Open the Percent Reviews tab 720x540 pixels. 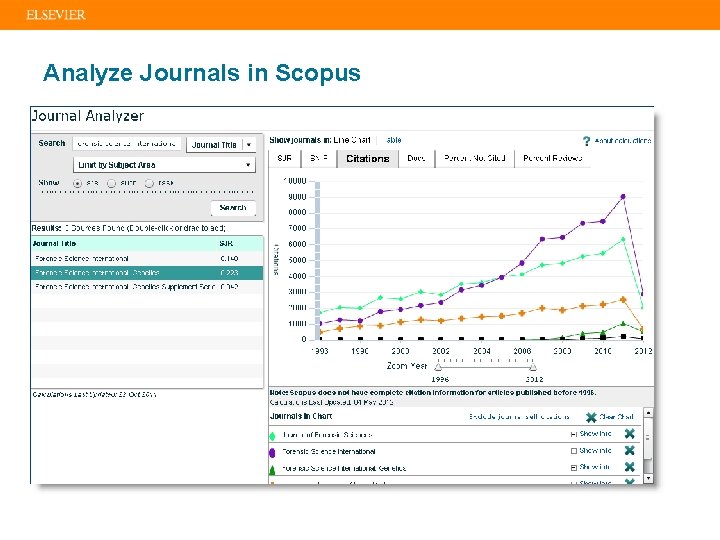[552, 158]
